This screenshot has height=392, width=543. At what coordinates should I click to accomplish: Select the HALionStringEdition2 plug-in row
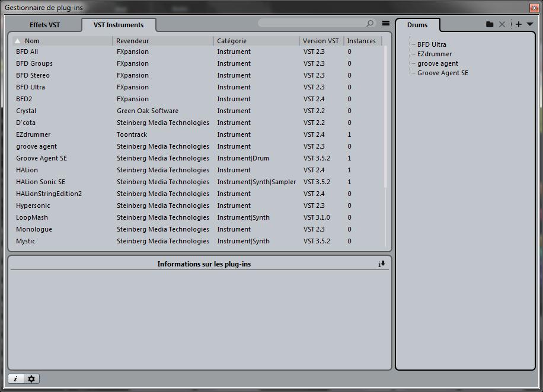pos(198,194)
